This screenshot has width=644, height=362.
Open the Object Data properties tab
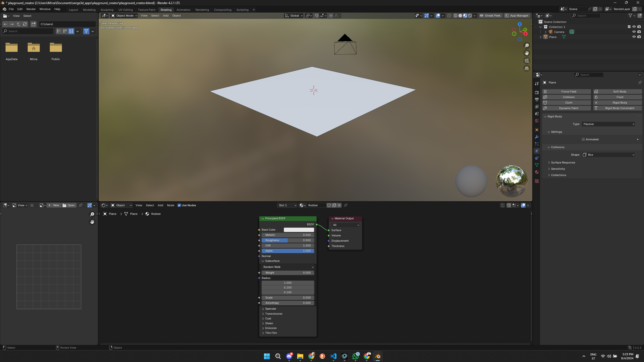537,165
